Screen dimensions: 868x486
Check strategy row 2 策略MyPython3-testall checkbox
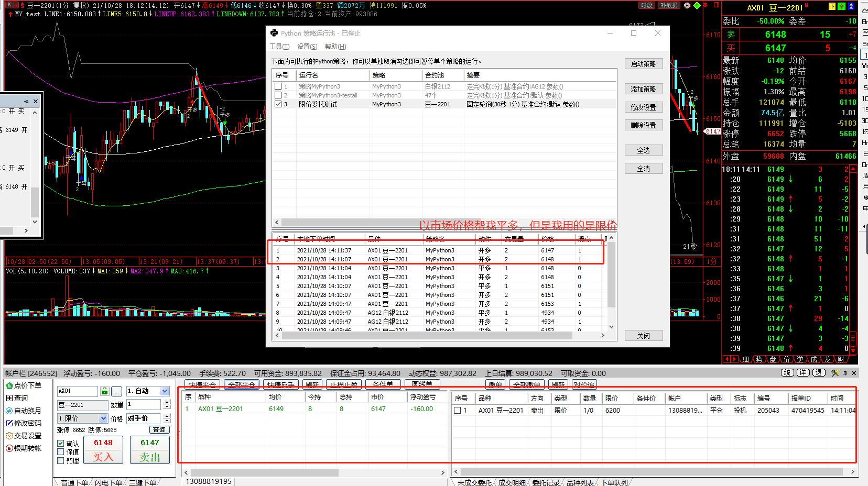point(278,95)
